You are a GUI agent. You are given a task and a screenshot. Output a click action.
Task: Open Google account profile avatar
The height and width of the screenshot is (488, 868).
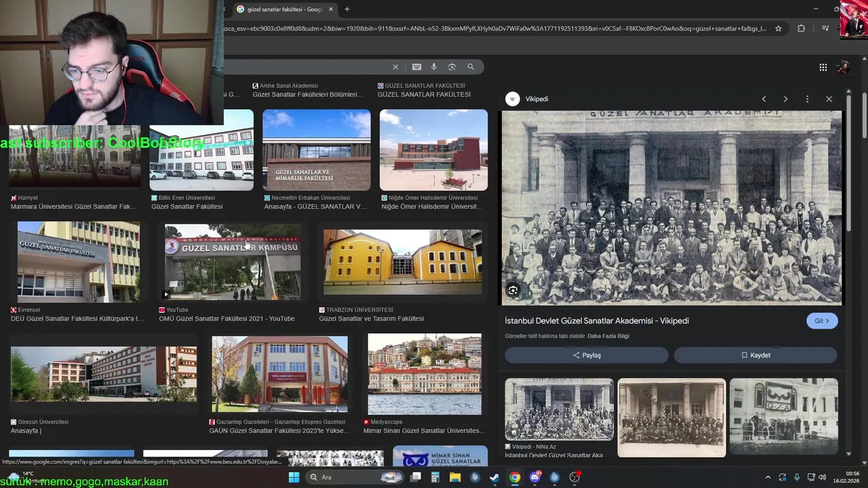coord(843,67)
